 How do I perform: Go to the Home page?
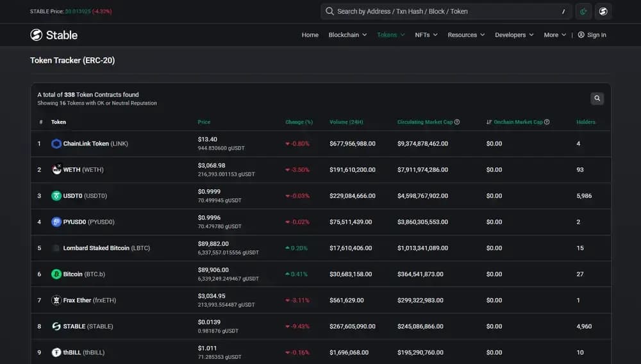[x=310, y=35]
